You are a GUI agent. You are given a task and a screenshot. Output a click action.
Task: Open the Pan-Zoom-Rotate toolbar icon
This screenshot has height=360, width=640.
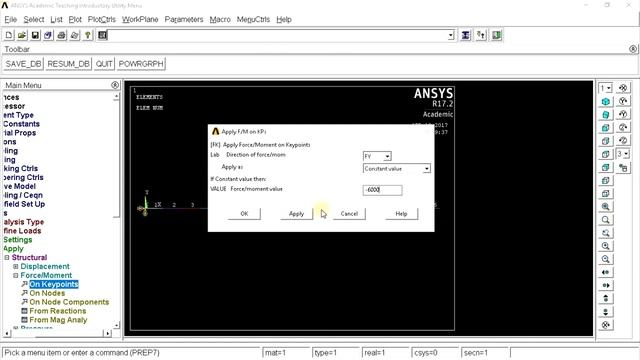coord(48,35)
